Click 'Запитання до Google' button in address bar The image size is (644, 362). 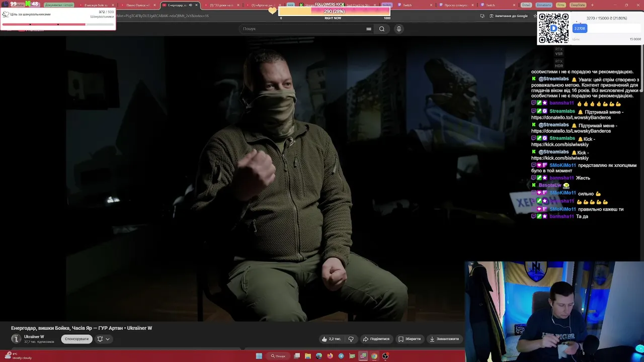point(509,16)
